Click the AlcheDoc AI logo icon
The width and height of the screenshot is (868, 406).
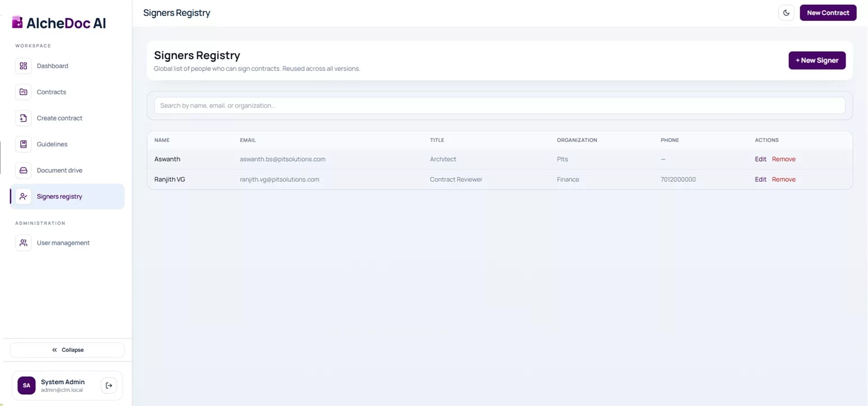tap(17, 23)
